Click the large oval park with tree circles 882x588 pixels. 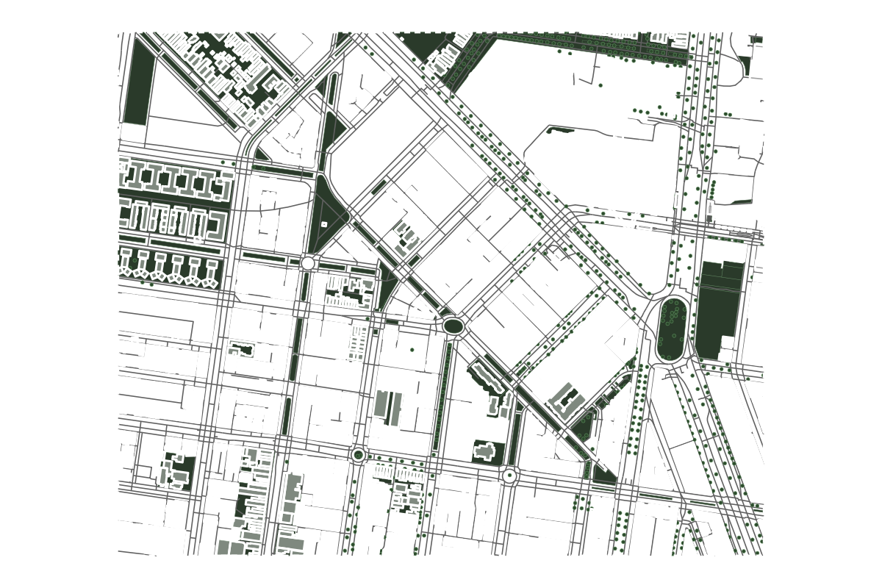point(672,329)
